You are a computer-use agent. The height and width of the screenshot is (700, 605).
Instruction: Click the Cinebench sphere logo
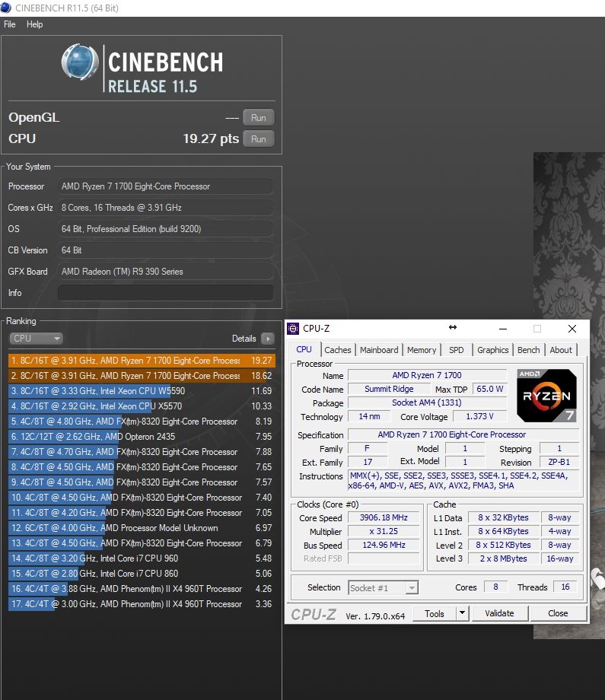click(x=80, y=62)
